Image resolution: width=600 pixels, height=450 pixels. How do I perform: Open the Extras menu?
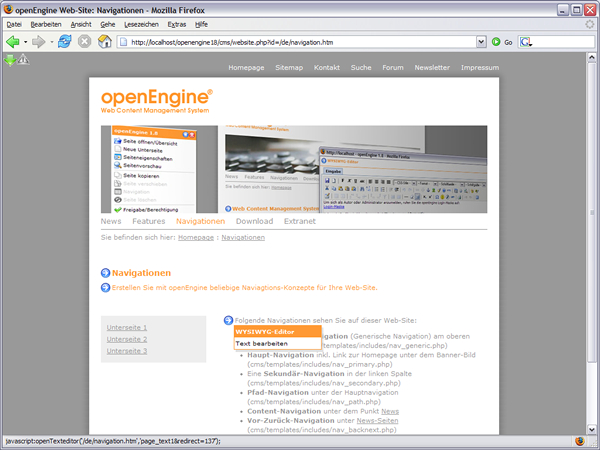click(176, 23)
